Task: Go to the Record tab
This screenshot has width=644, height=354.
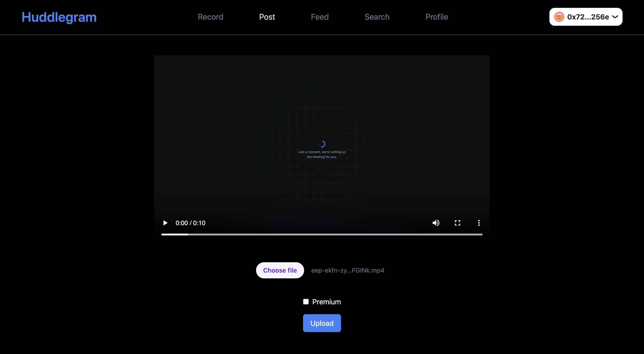Action: pyautogui.click(x=210, y=17)
